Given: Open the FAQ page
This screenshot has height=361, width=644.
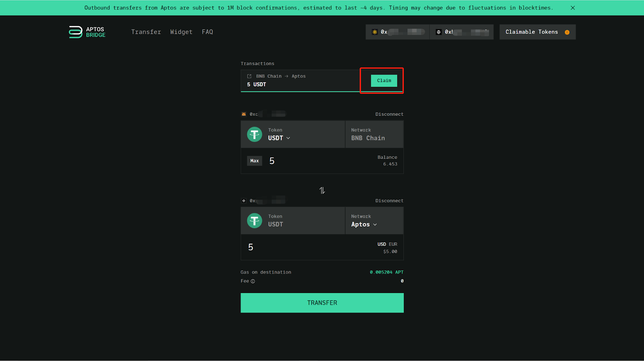Looking at the screenshot, I should (207, 32).
